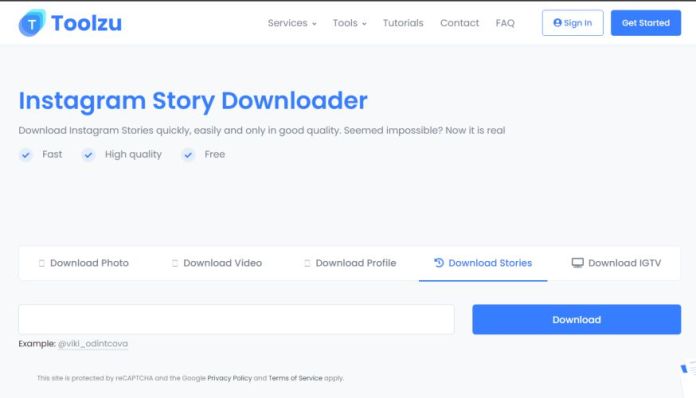Click the blue Download button
696x398 pixels.
577,319
